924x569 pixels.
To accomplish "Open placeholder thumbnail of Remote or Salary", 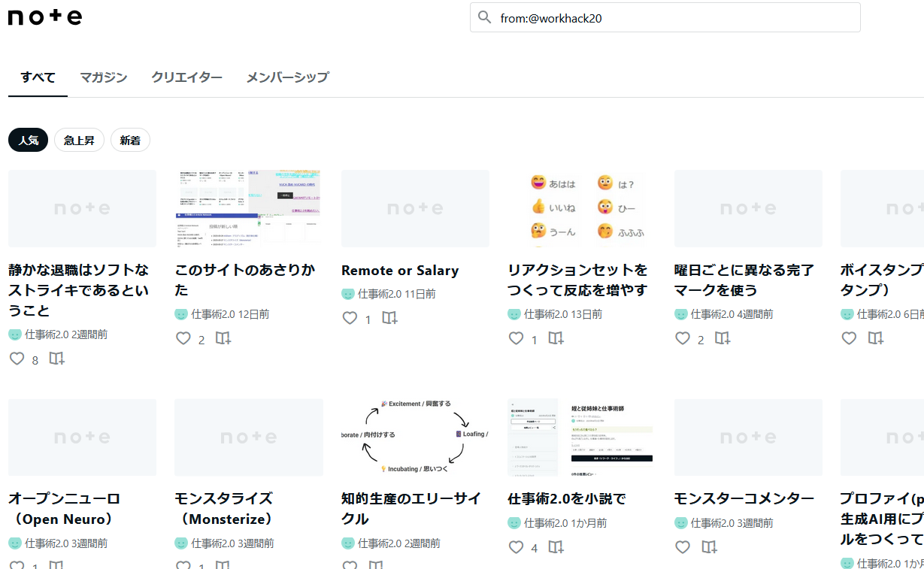I will [x=415, y=208].
